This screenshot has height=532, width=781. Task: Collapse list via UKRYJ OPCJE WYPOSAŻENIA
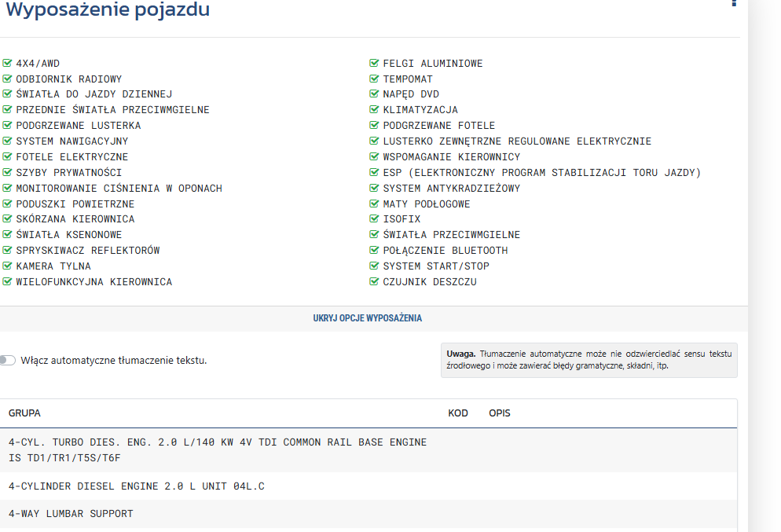(368, 318)
